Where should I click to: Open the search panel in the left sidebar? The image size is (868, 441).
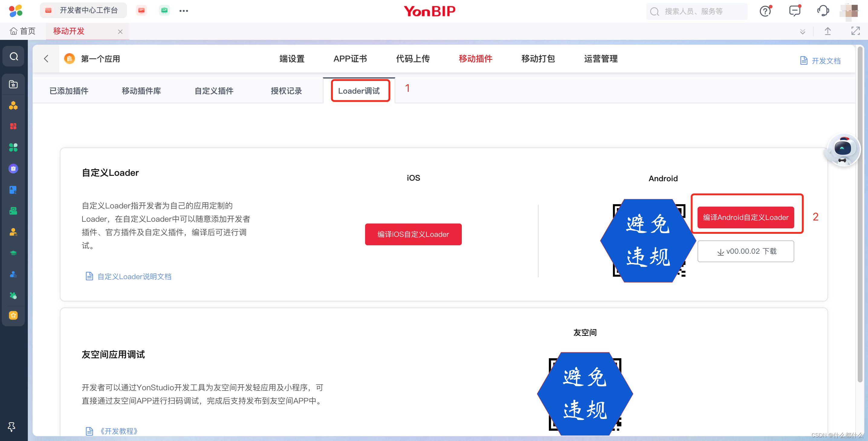13,56
